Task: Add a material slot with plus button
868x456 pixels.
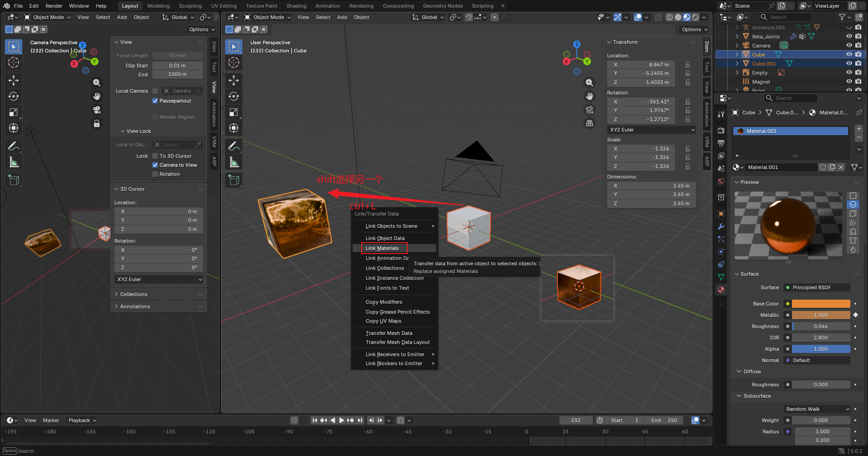Action: pyautogui.click(x=859, y=129)
